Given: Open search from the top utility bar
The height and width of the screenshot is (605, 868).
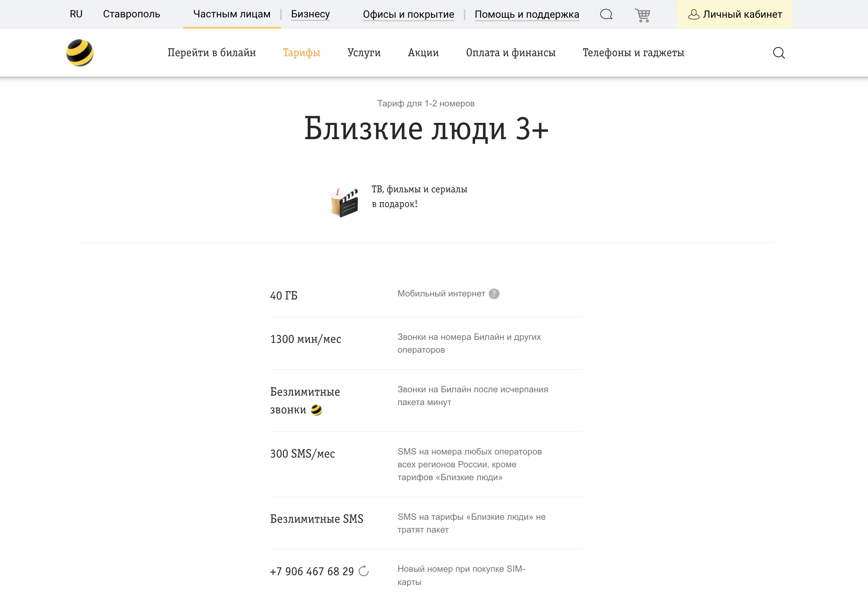Looking at the screenshot, I should coord(606,14).
